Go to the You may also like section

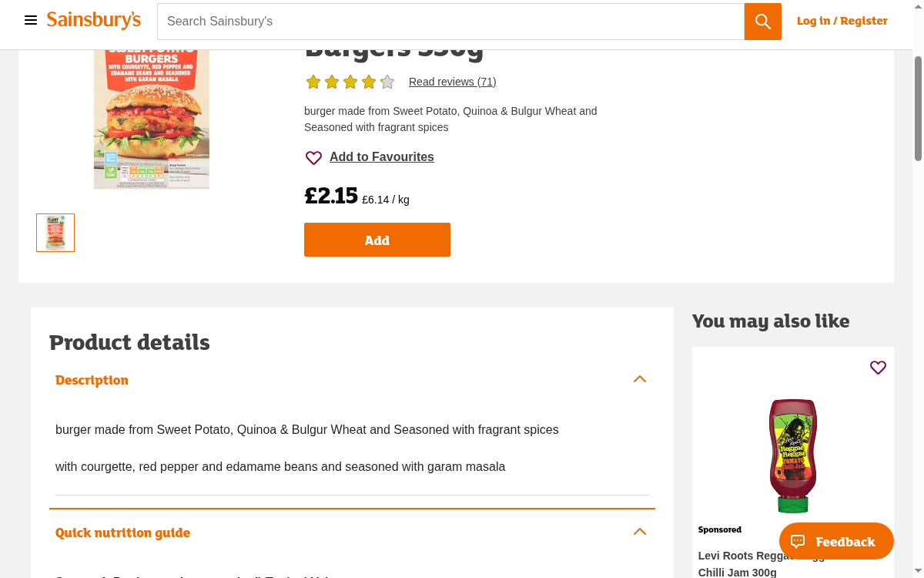pos(771,321)
